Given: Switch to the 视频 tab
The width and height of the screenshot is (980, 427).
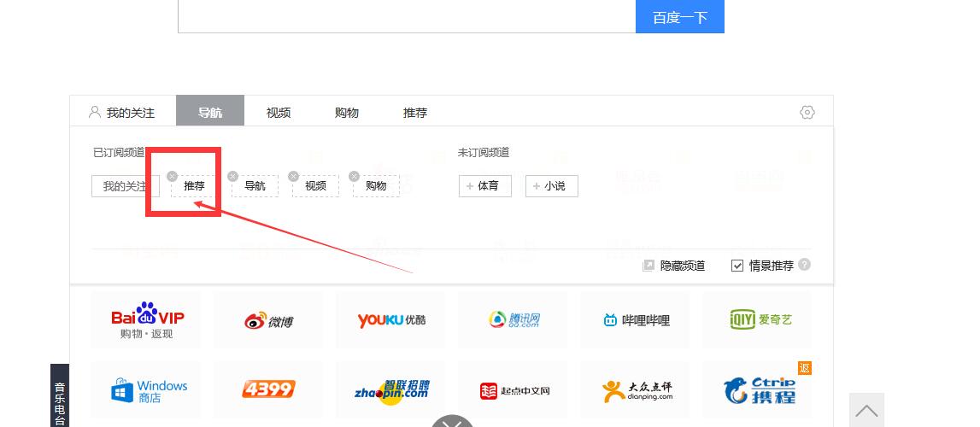Looking at the screenshot, I should tap(279, 113).
